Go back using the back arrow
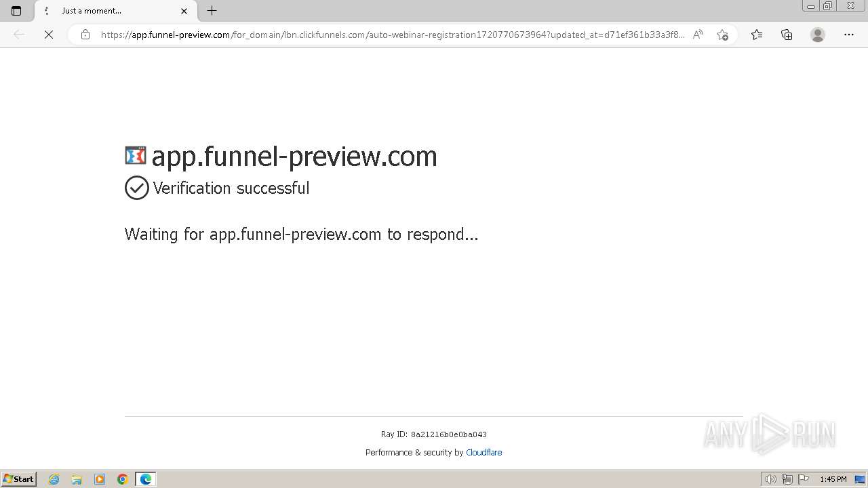Screen dimensions: 868x488 click(x=19, y=35)
